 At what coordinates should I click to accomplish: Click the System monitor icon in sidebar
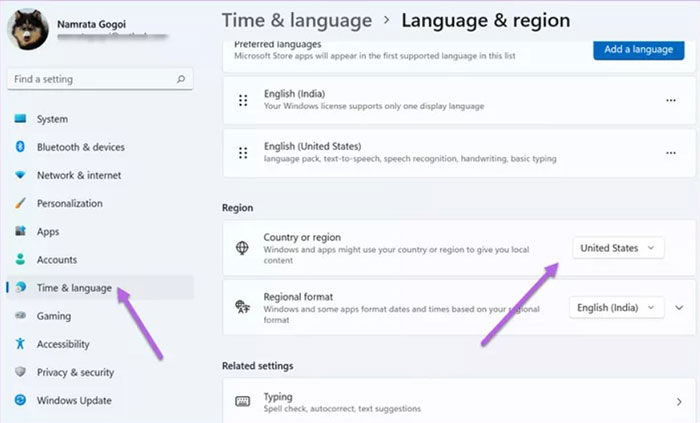point(20,119)
